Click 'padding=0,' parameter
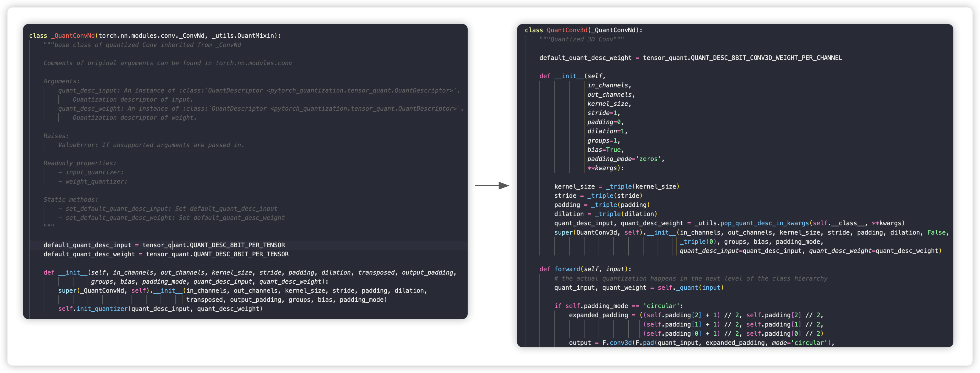 click(606, 122)
